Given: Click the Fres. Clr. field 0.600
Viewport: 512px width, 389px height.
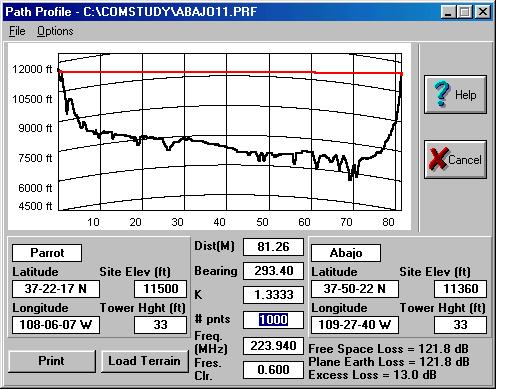Looking at the screenshot, I should pyautogui.click(x=273, y=370).
